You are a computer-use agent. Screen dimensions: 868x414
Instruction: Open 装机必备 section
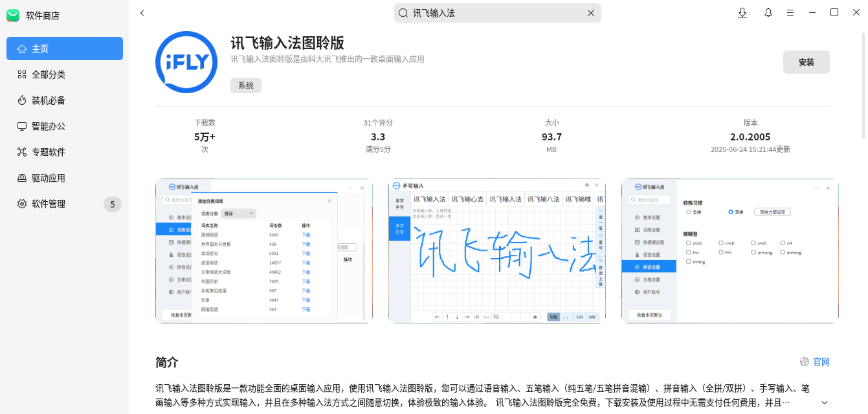click(65, 100)
